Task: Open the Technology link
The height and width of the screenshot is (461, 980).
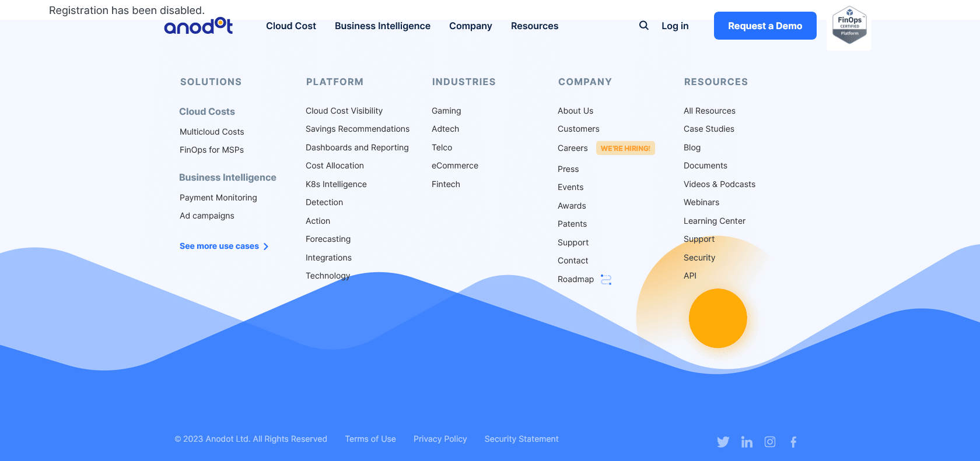Action: (328, 276)
